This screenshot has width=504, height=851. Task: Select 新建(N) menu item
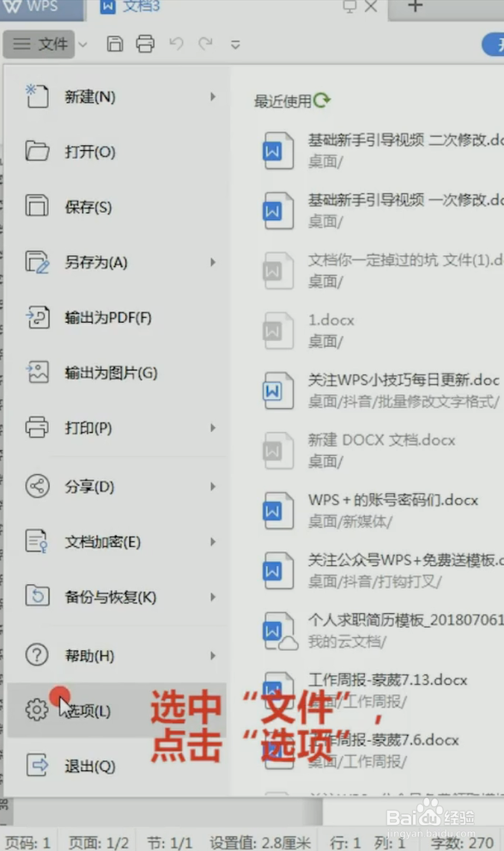coord(118,96)
